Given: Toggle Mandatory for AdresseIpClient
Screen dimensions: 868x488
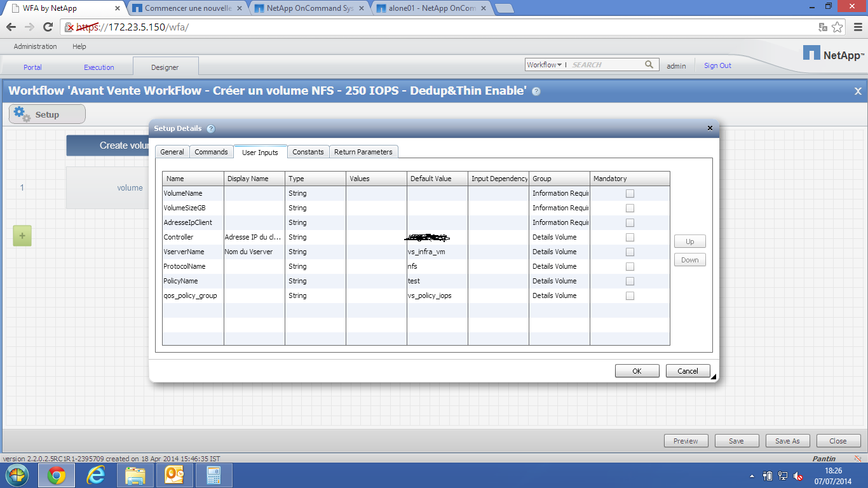Looking at the screenshot, I should (630, 222).
